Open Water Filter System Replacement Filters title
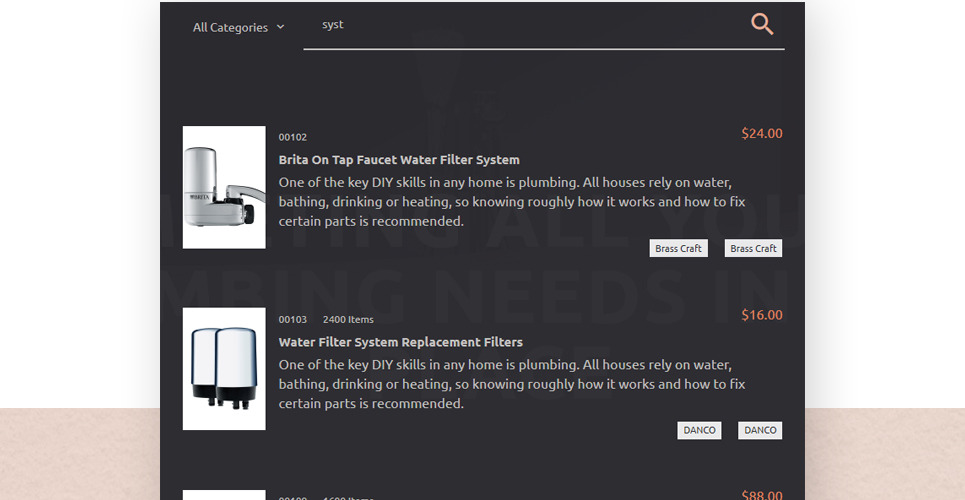This screenshot has width=965, height=500. [400, 342]
